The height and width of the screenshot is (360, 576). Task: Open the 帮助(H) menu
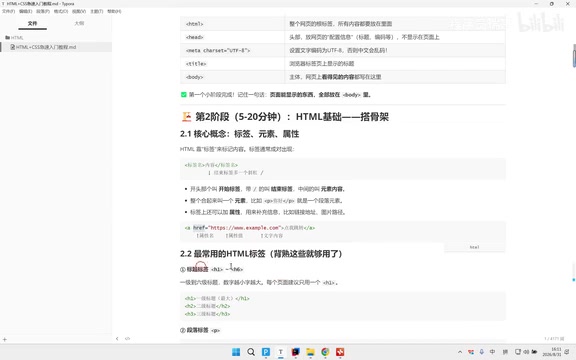pos(114,11)
